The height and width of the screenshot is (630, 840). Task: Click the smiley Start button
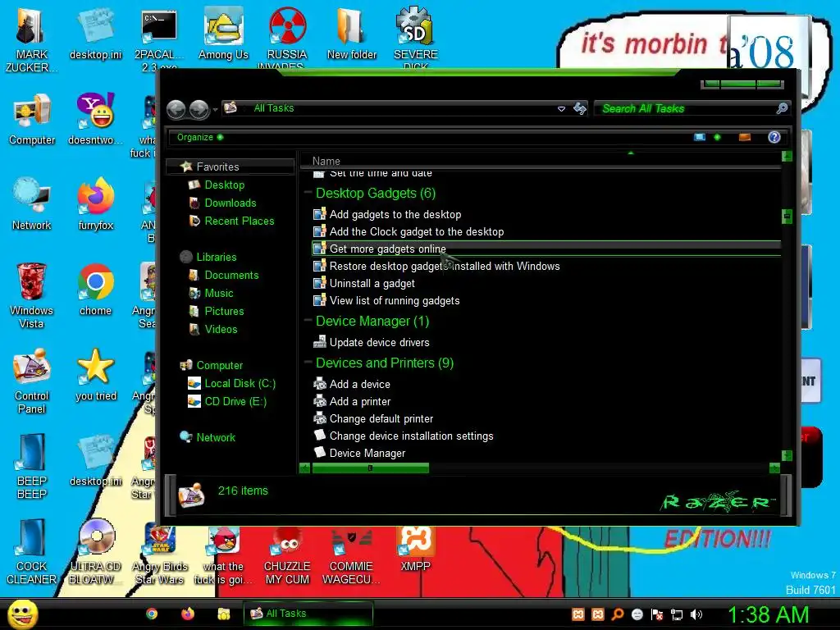[x=22, y=614]
